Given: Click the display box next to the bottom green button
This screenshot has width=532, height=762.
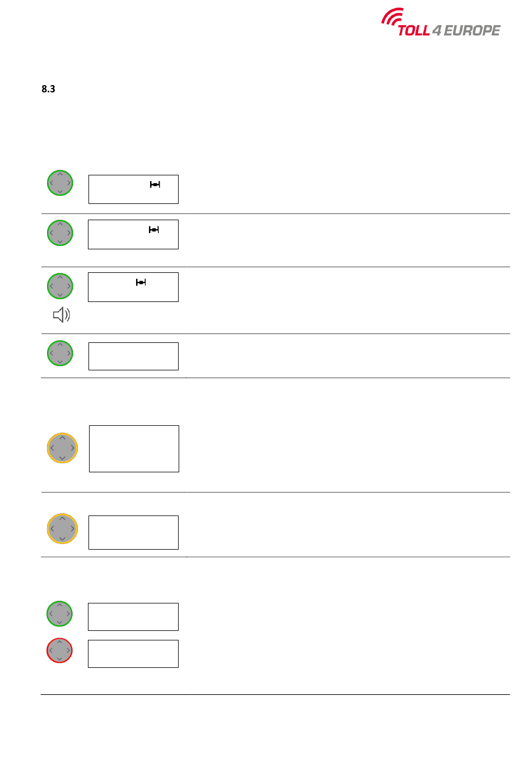Looking at the screenshot, I should click(x=133, y=616).
